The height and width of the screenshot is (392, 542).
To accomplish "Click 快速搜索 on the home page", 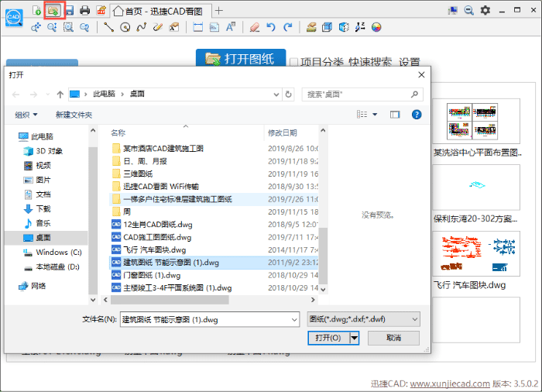I will [x=370, y=63].
